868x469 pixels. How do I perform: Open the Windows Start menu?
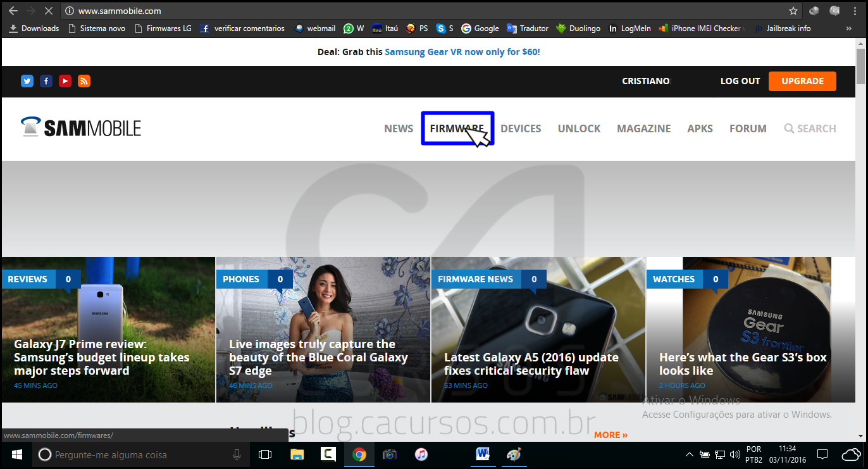16,454
